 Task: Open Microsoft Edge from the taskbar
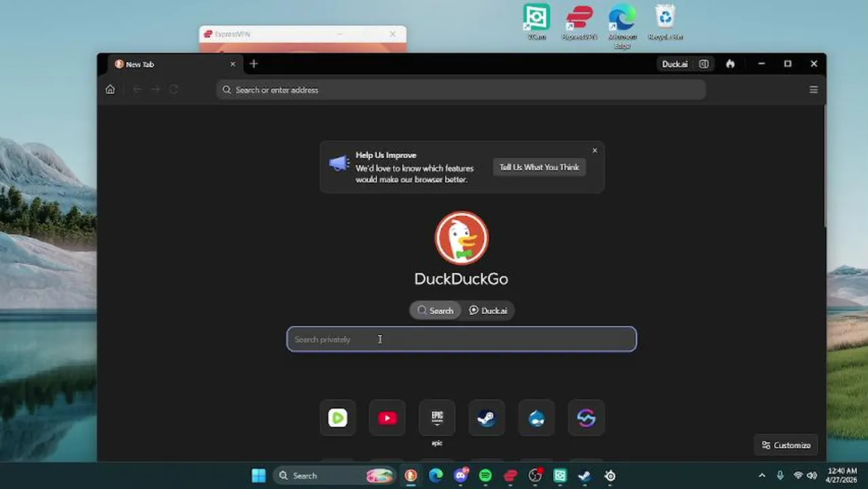[436, 475]
